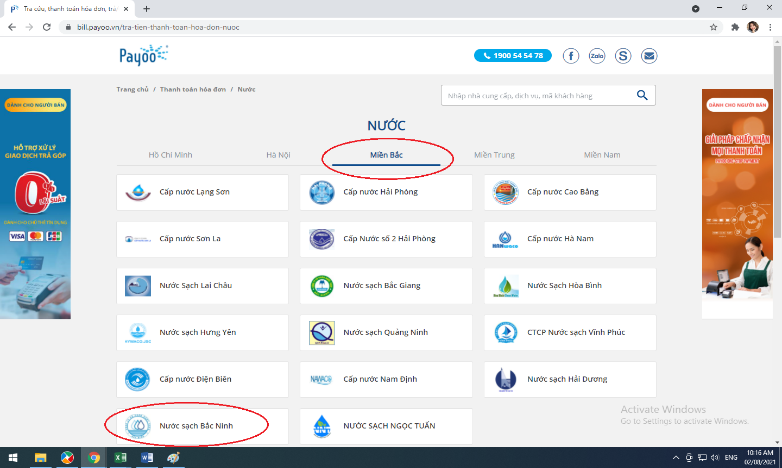Click the search magnifier icon

pos(642,95)
